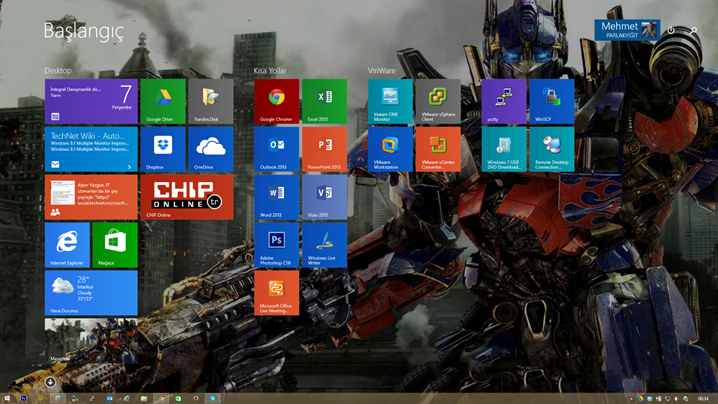Open the TechNet Wiki mail tile
This screenshot has width=718, height=404.
pyautogui.click(x=91, y=149)
